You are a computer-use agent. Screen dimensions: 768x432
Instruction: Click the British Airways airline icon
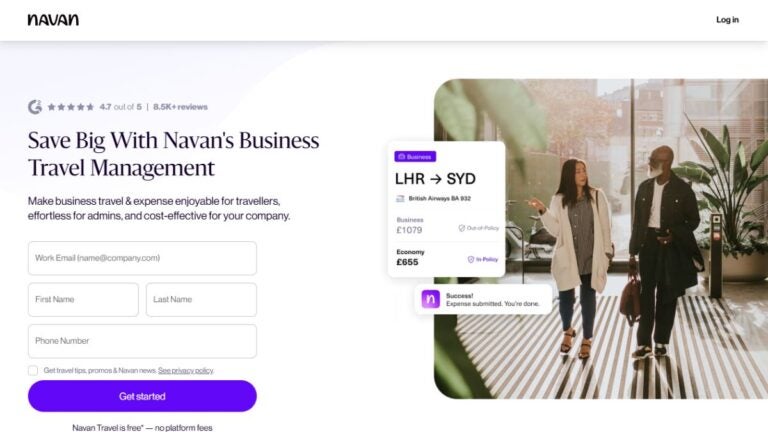[x=400, y=198]
